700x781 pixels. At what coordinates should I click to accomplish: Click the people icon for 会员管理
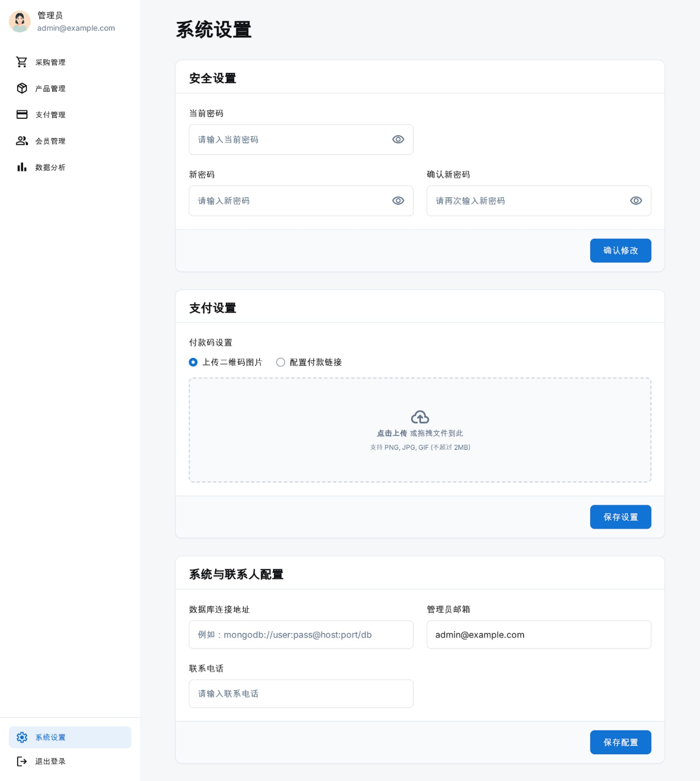[22, 141]
